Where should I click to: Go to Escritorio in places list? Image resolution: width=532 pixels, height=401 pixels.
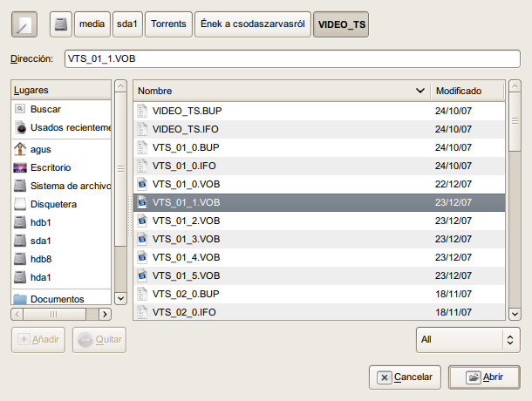coord(51,167)
